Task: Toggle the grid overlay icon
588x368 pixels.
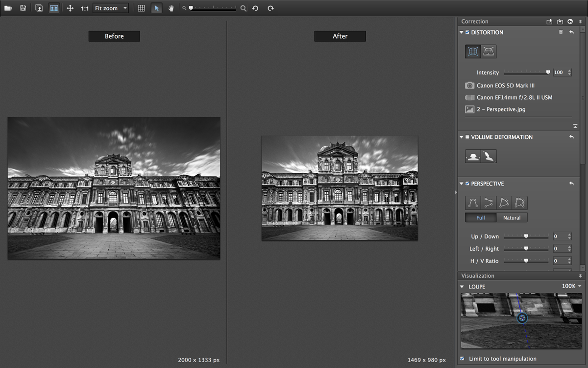Action: [141, 8]
